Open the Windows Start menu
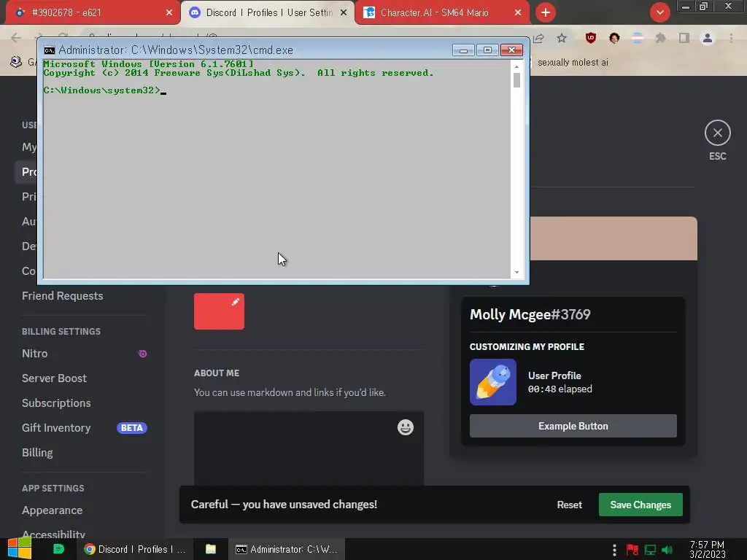This screenshot has height=560, width=747. point(19,549)
